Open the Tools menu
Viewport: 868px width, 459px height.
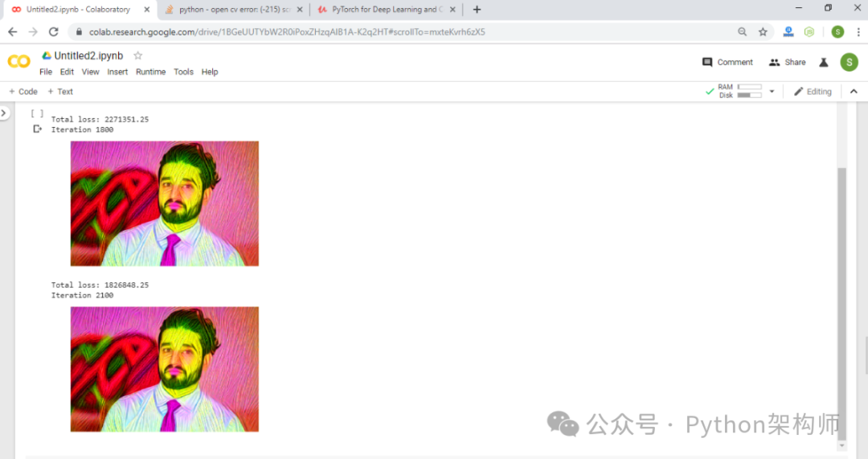183,72
